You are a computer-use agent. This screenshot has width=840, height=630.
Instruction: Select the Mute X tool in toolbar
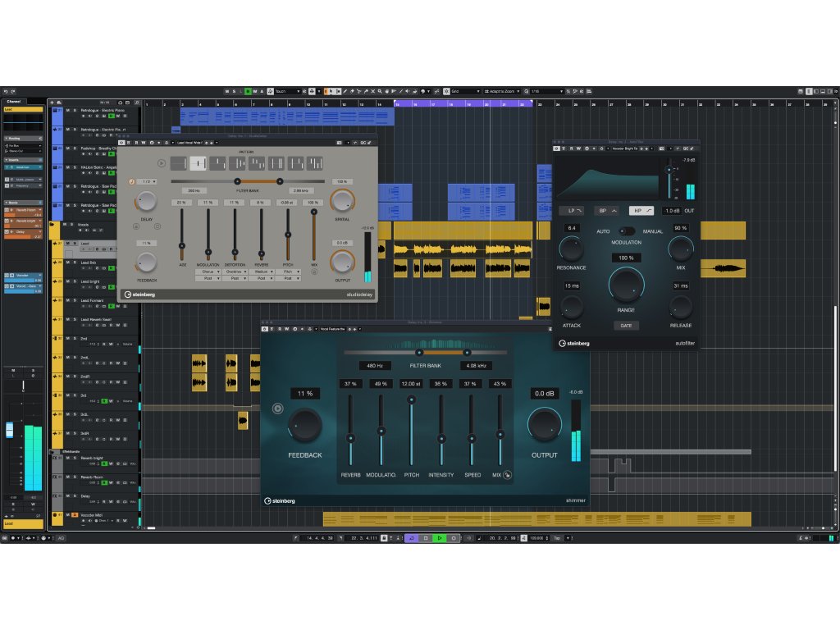(x=373, y=91)
